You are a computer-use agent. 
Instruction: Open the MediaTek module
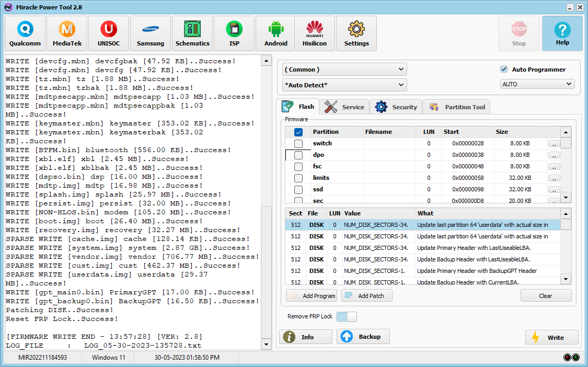67,33
